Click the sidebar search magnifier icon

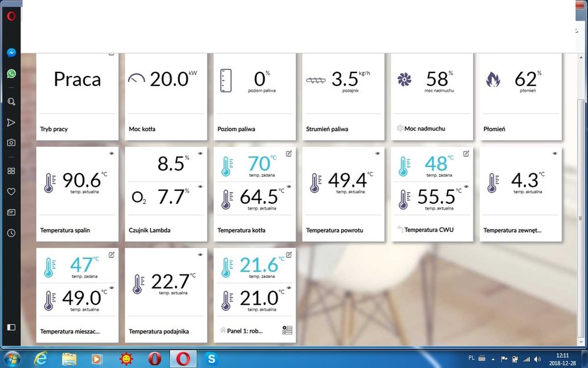[x=11, y=102]
